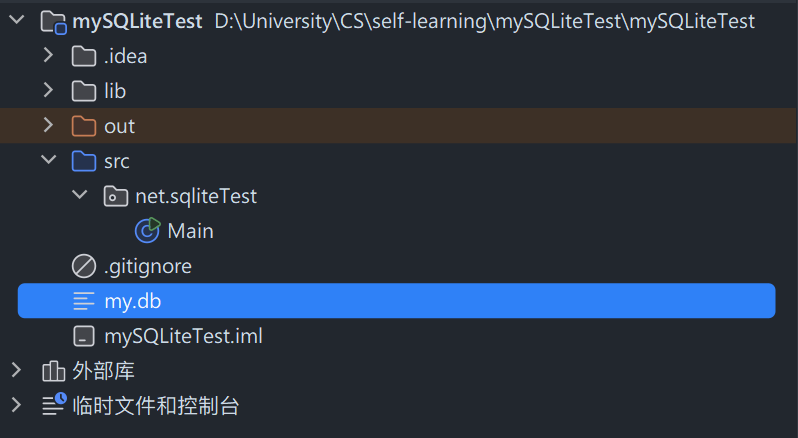Collapse the net.sqliteTest package
Screen dimensions: 798x438
[80, 196]
